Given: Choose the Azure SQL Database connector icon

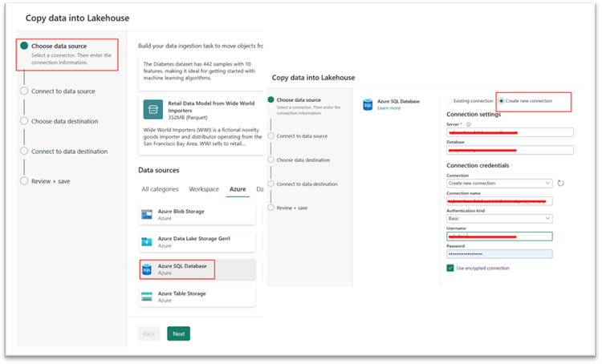Looking at the screenshot, I should (x=147, y=269).
